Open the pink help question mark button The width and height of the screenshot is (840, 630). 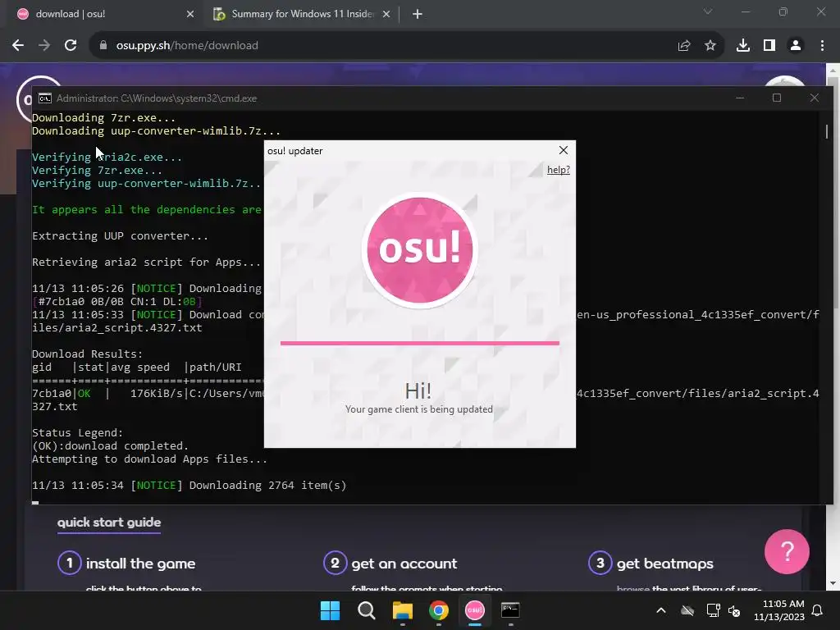click(787, 551)
